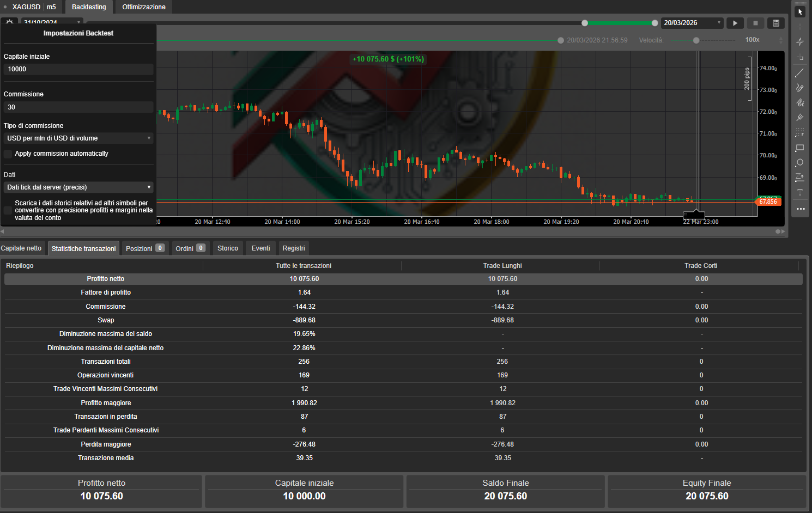Select the ellipse drawing tool
The width and height of the screenshot is (812, 513).
[x=800, y=162]
